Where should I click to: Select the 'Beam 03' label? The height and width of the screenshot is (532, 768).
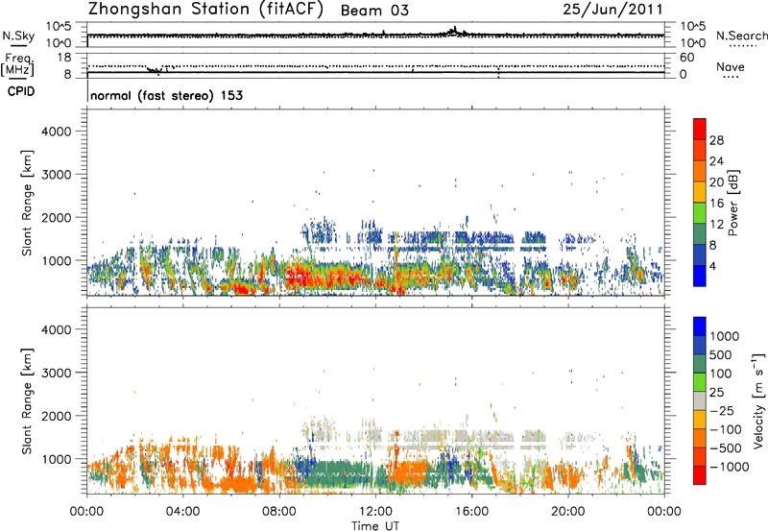(374, 11)
